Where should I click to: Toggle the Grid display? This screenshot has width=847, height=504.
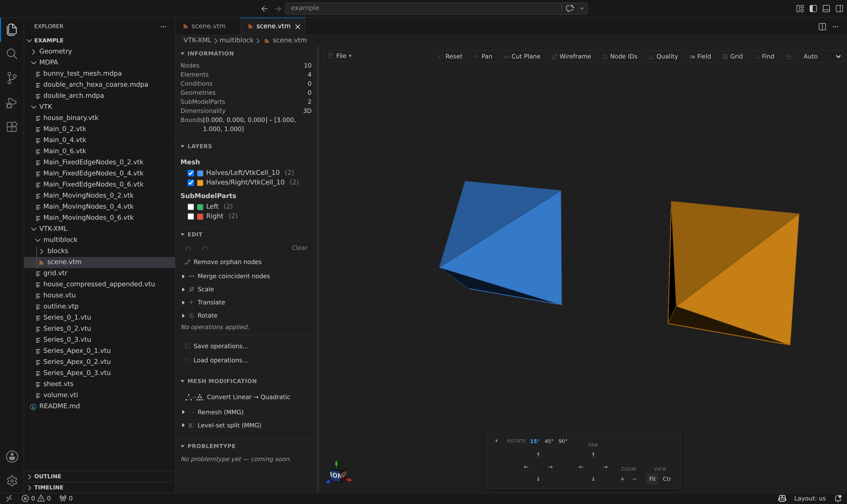[733, 56]
